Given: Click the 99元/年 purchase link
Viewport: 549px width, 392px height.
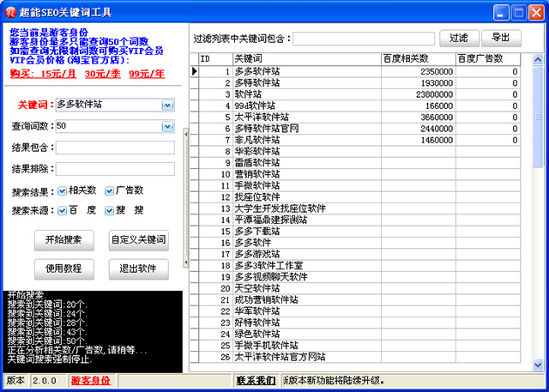Looking at the screenshot, I should click(x=147, y=74).
